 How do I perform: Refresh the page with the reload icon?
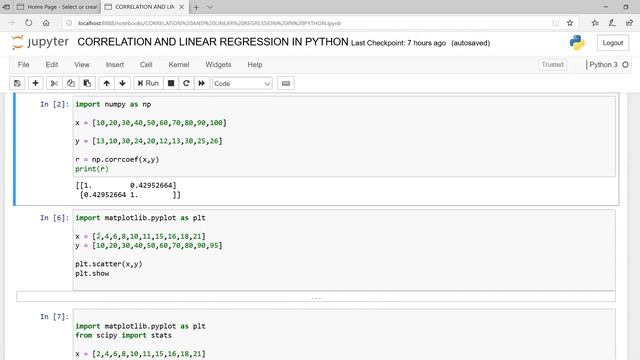(x=29, y=23)
